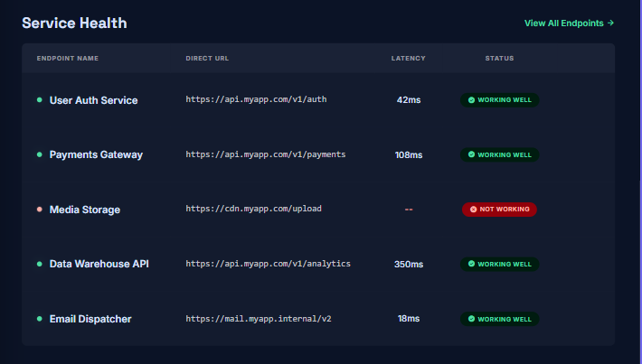Select the Media Storage endpoint name
Screen dimensions: 642x364
click(x=85, y=210)
